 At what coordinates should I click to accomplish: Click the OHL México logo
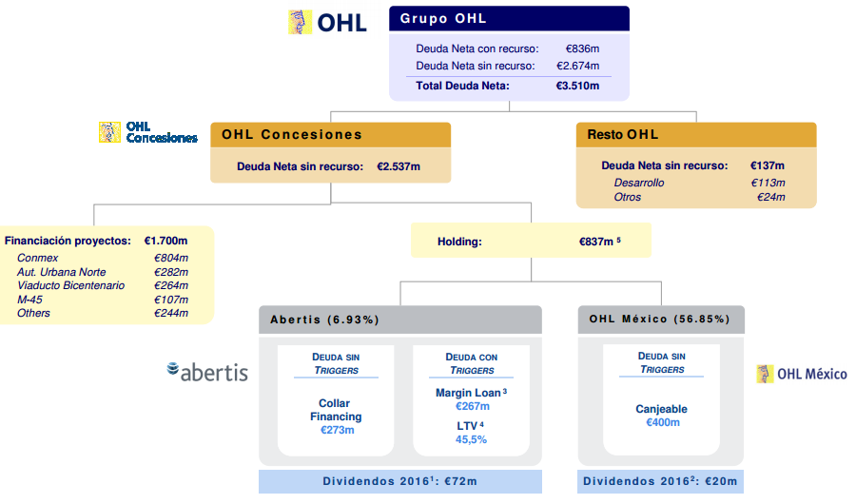pyautogui.click(x=802, y=374)
